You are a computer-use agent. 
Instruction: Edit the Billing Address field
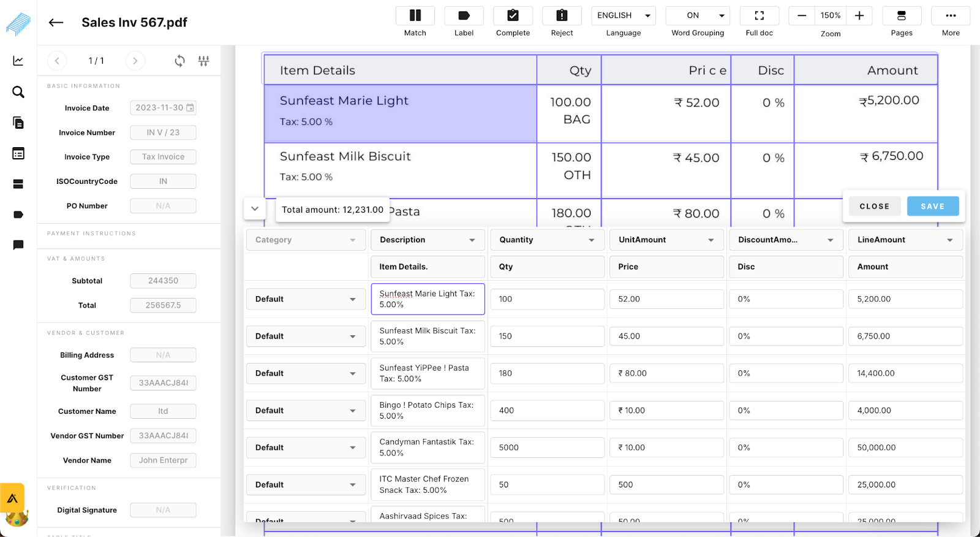163,355
